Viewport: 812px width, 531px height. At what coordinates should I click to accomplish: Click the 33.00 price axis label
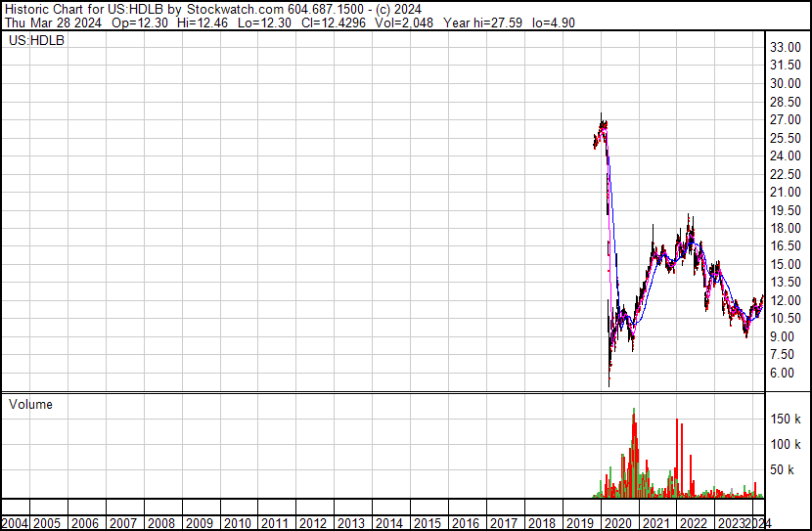click(x=786, y=47)
